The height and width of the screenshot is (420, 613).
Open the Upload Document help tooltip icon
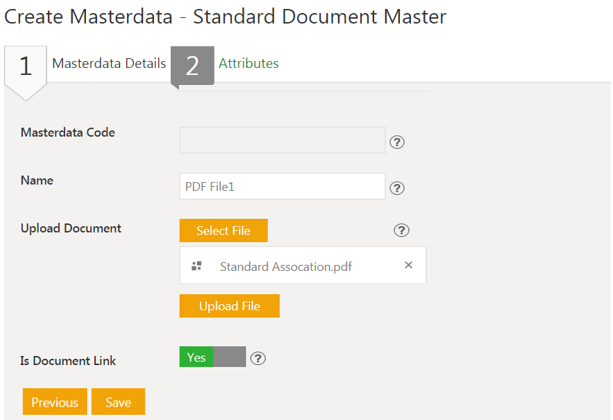point(402,231)
